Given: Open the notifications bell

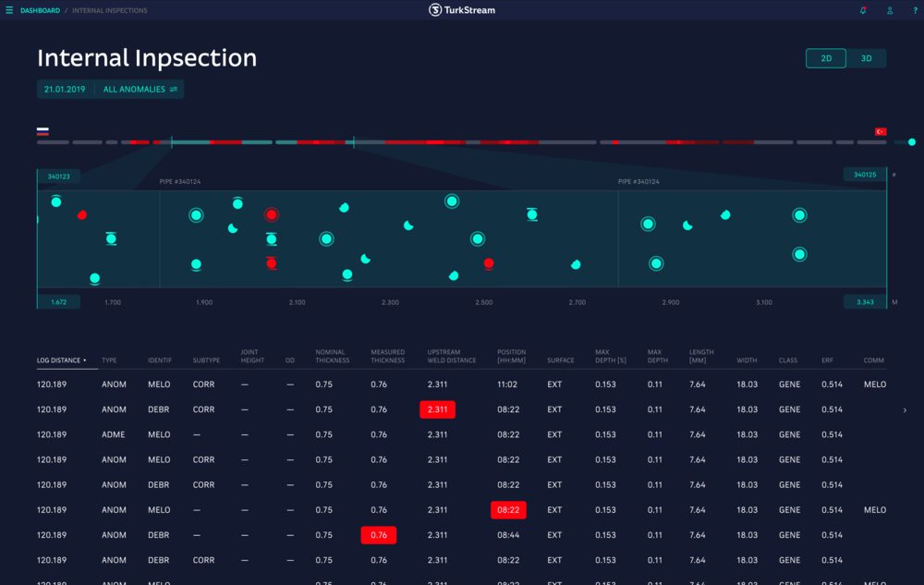Looking at the screenshot, I should [863, 11].
